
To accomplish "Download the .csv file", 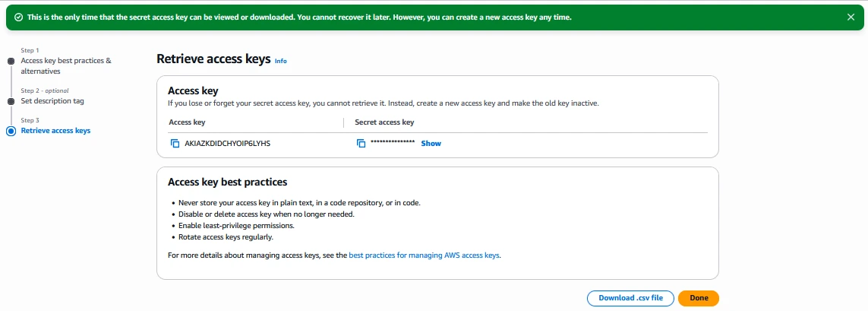I will click(630, 298).
